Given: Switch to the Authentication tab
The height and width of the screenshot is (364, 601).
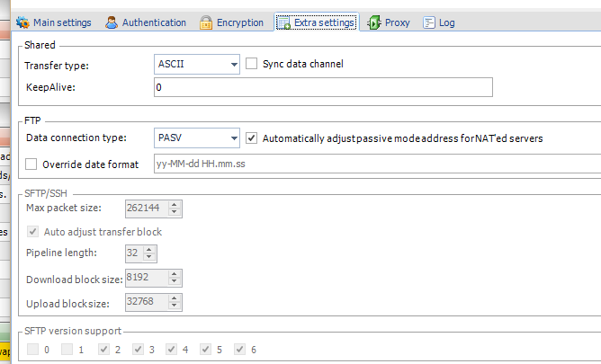Looking at the screenshot, I should click(154, 22).
